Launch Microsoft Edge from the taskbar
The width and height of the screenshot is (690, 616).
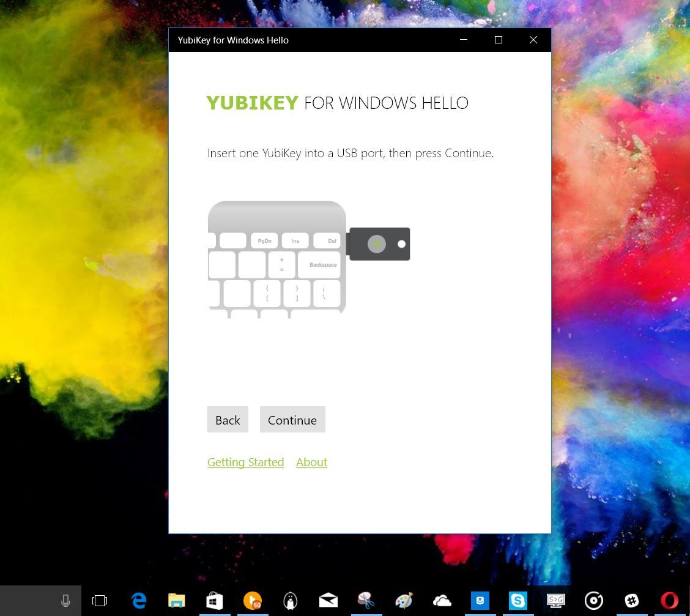tap(139, 600)
